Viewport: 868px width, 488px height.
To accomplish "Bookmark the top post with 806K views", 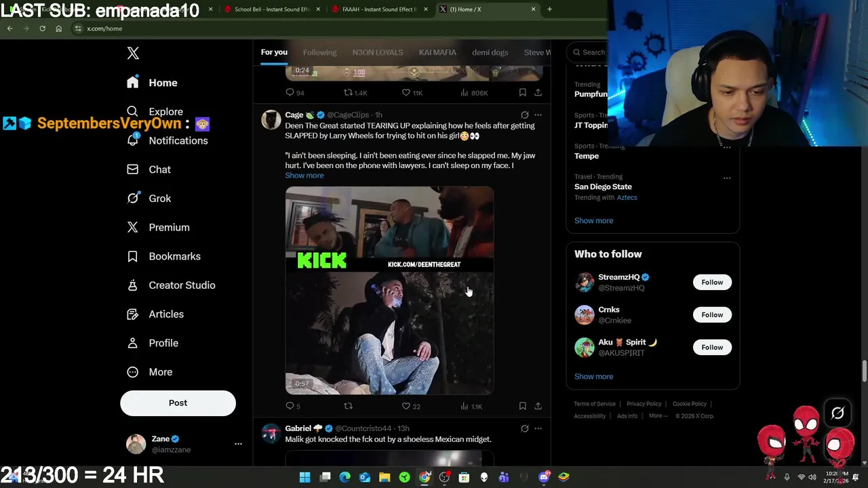I will click(522, 93).
